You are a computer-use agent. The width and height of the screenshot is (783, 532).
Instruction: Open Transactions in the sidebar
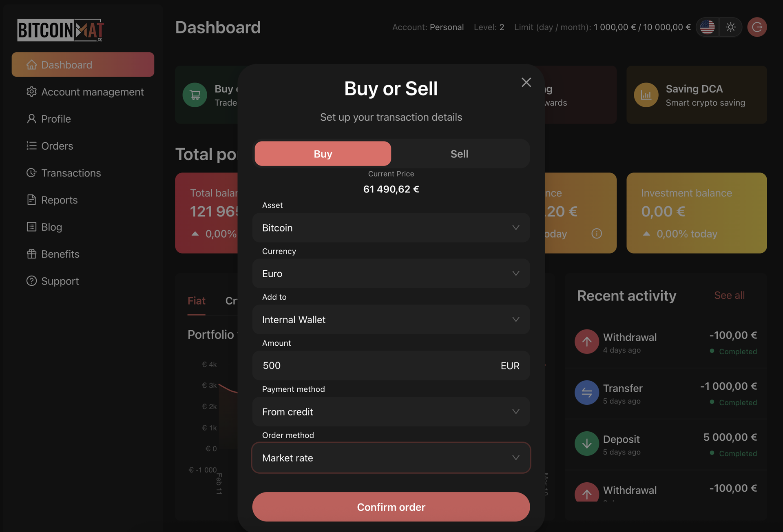(x=71, y=173)
